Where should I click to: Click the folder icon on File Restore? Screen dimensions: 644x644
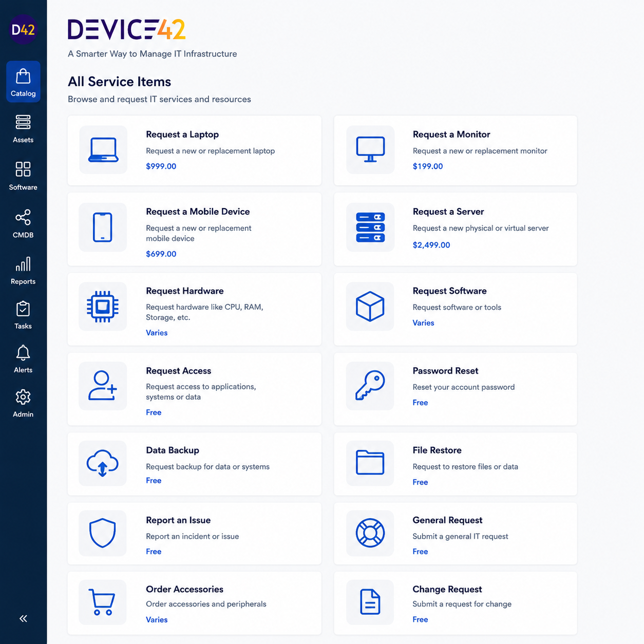click(370, 462)
